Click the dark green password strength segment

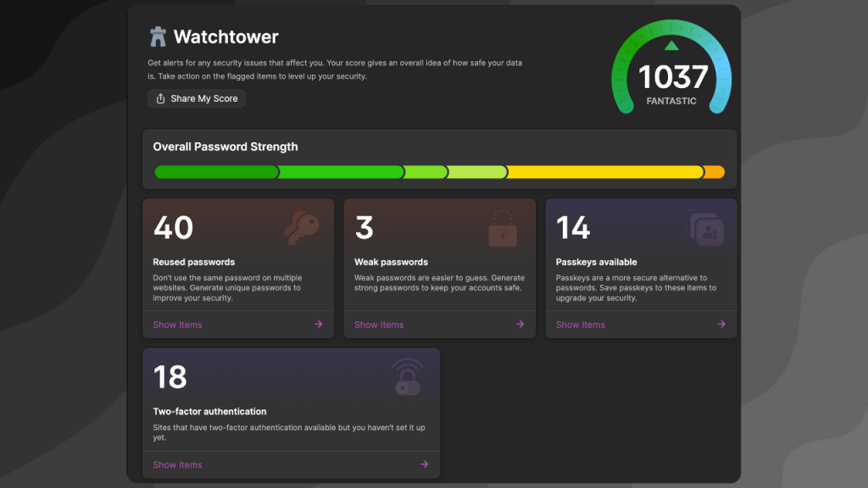(216, 172)
